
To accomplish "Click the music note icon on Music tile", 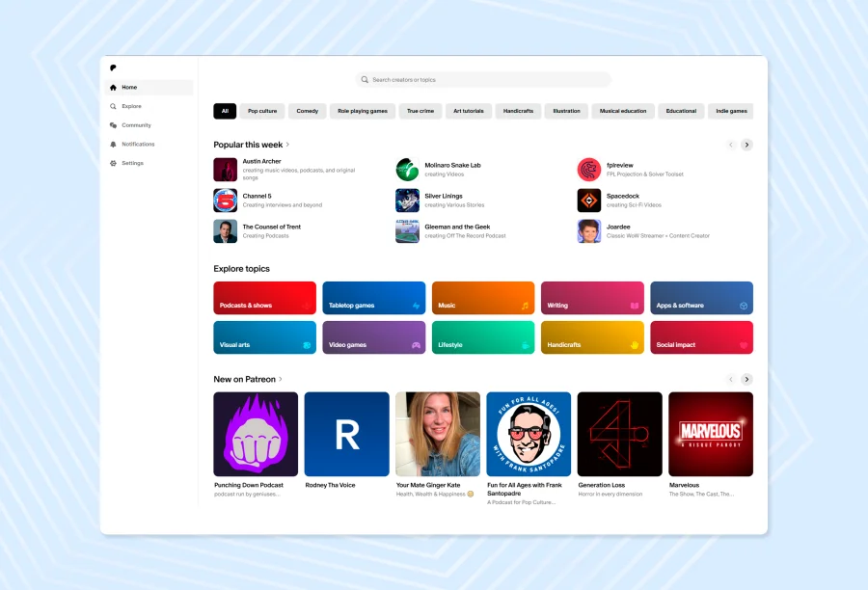I will point(525,306).
